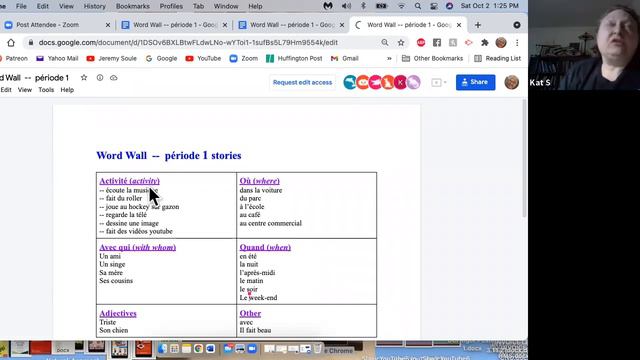The width and height of the screenshot is (640, 360).
Task: Expand hidden bookmarks with the chevron
Action: tap(389, 58)
